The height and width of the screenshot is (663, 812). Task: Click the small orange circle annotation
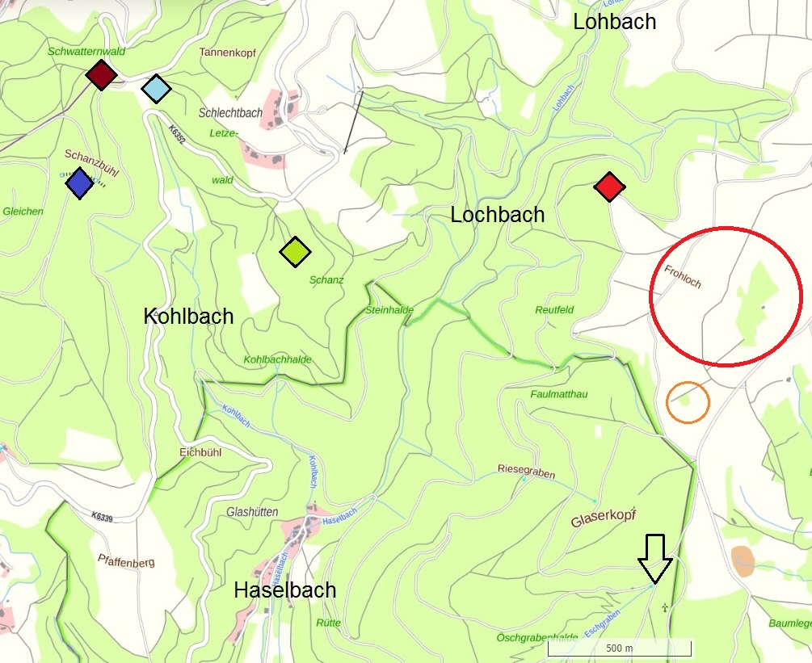pyautogui.click(x=688, y=402)
